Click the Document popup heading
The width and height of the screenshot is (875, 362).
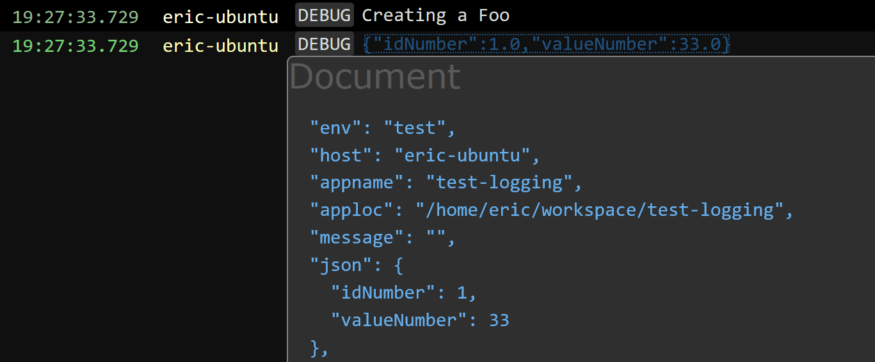[374, 77]
